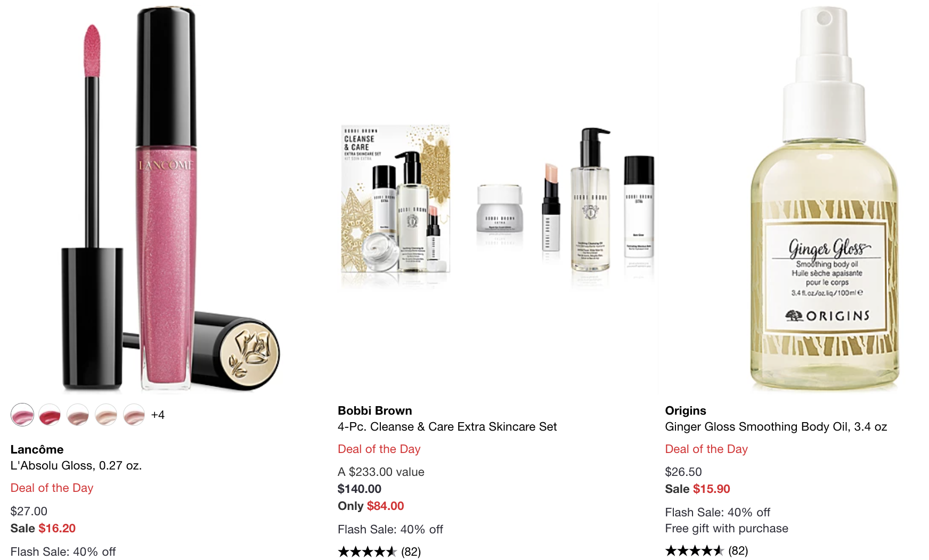Click Deal of the Day under Bobbi Brown

(379, 449)
